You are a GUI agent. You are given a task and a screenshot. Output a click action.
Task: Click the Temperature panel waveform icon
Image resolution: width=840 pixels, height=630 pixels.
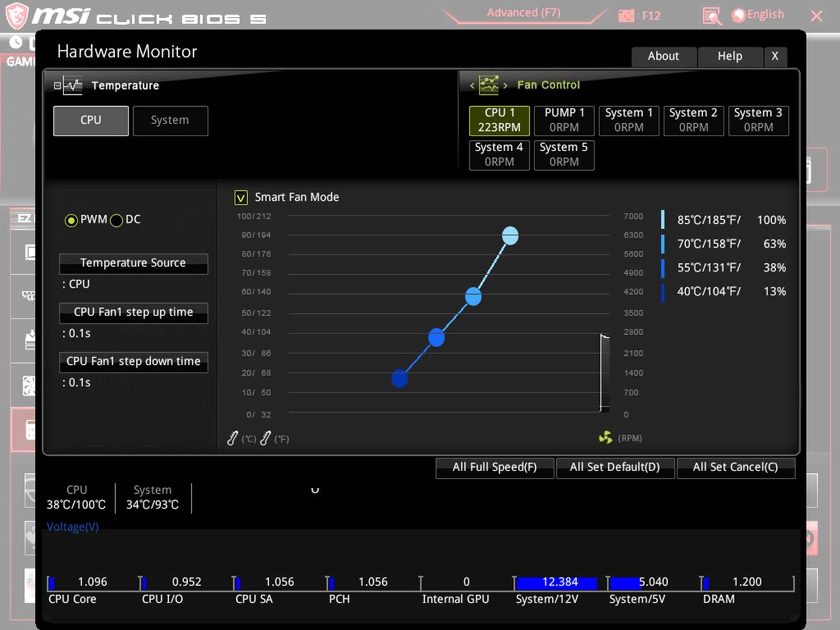pos(72,86)
